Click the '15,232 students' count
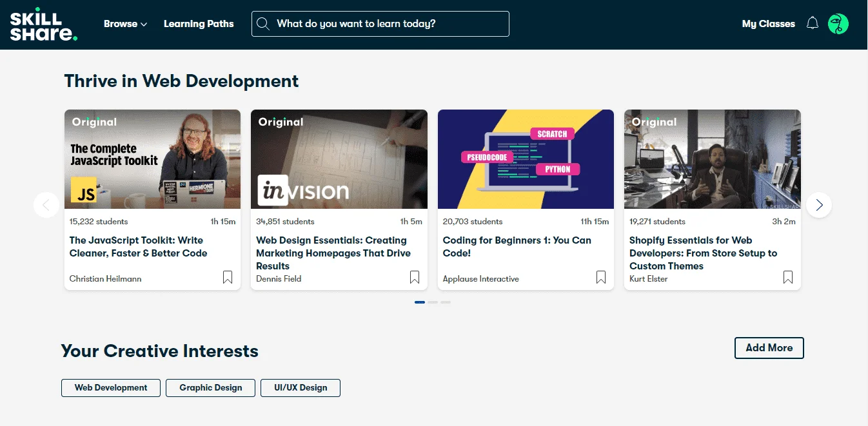Image resolution: width=868 pixels, height=426 pixels. click(99, 222)
